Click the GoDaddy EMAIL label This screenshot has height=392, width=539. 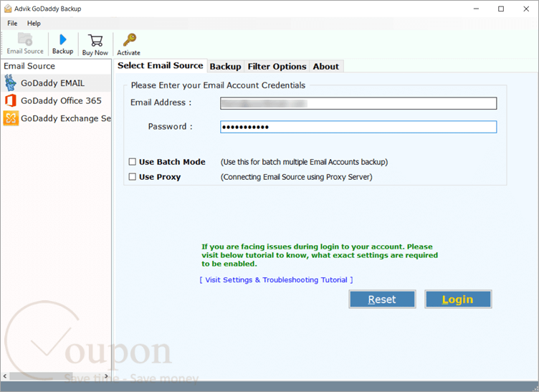[52, 83]
